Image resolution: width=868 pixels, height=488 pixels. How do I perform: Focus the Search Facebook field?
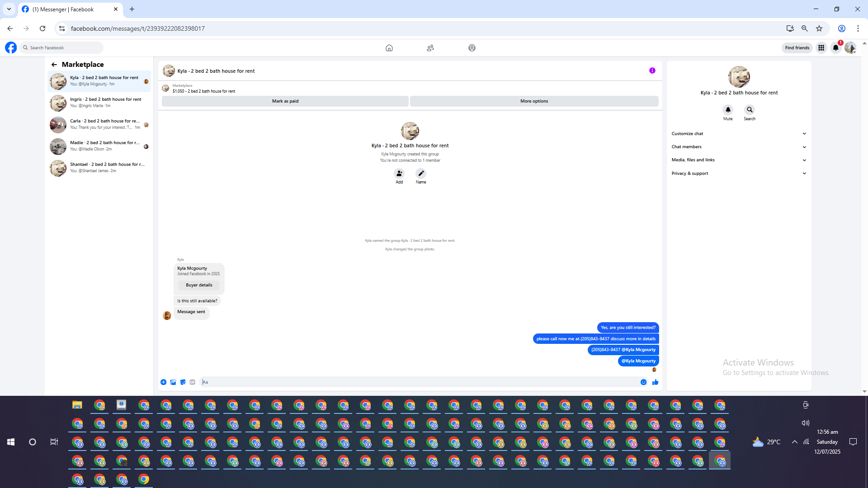(x=61, y=47)
